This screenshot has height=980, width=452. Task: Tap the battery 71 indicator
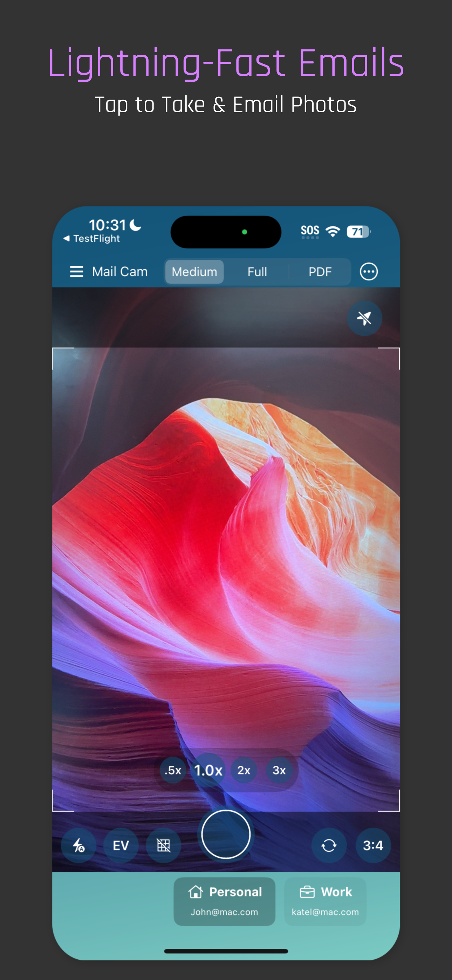click(358, 231)
